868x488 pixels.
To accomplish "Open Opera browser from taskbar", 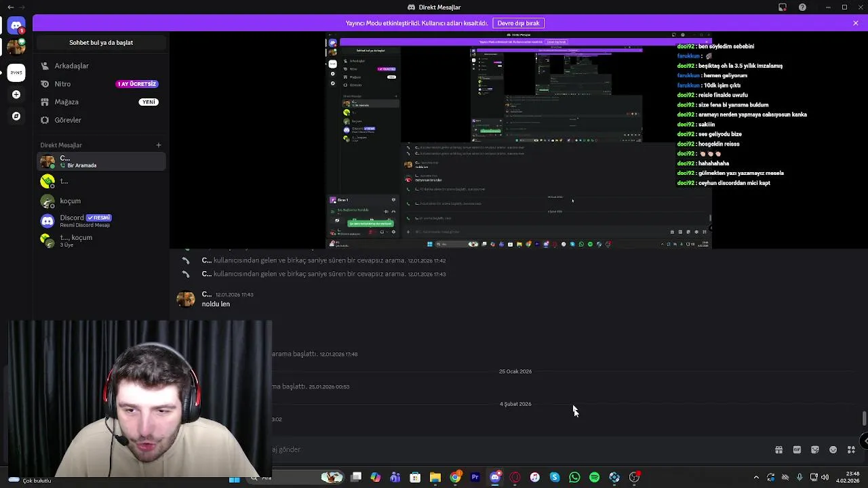I will pos(515,478).
